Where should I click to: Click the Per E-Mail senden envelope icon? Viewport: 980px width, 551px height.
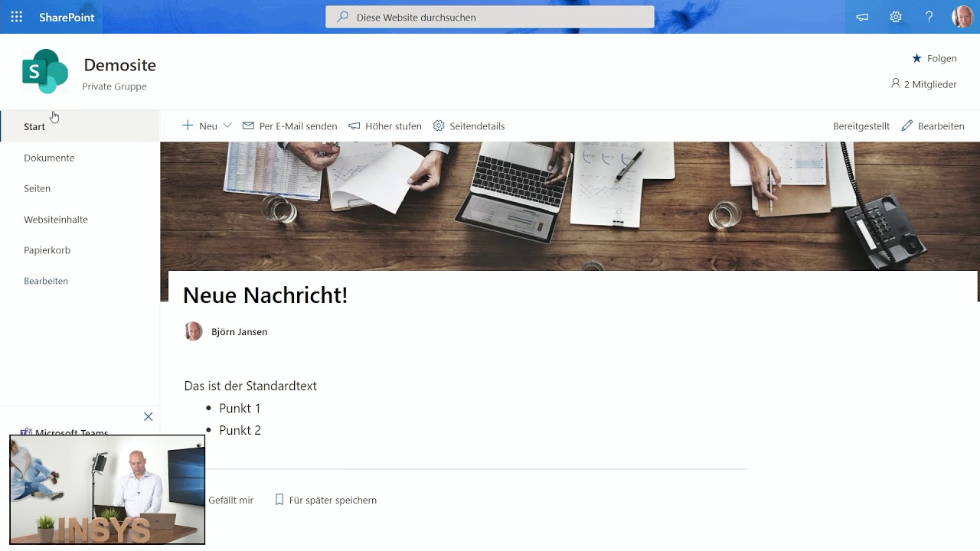tap(248, 126)
